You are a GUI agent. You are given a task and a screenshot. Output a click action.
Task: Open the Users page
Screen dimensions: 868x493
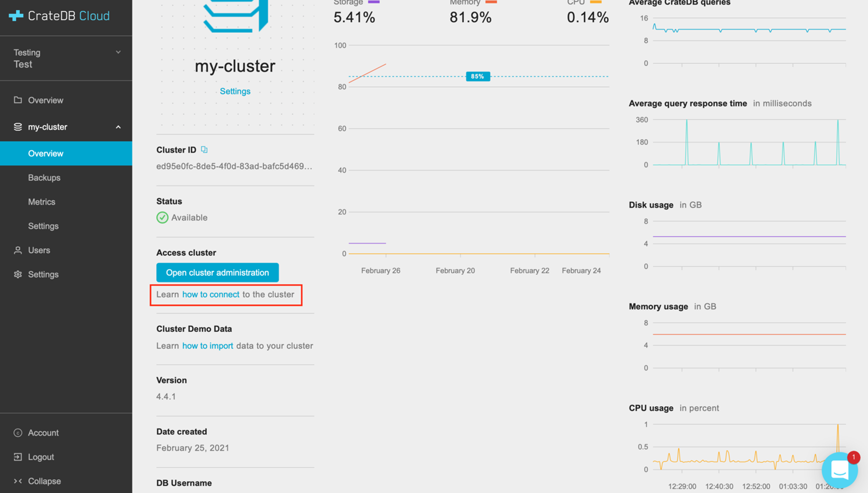pyautogui.click(x=39, y=250)
